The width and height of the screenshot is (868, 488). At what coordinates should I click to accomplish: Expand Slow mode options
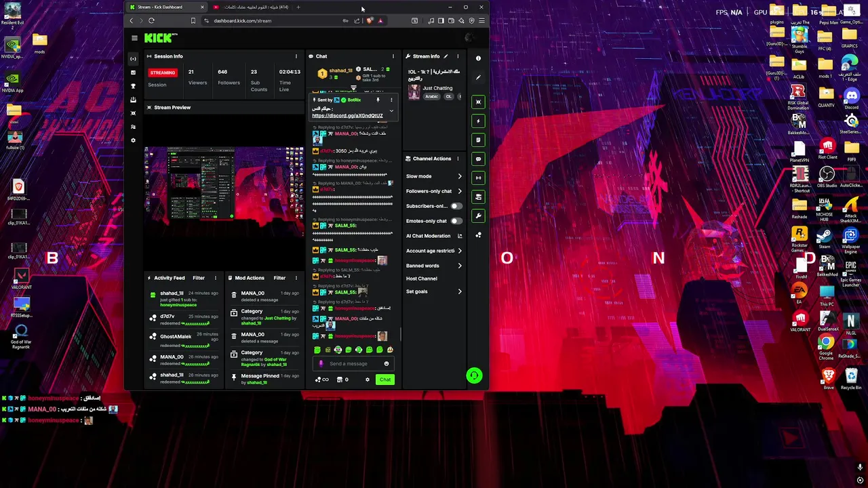pyautogui.click(x=460, y=176)
